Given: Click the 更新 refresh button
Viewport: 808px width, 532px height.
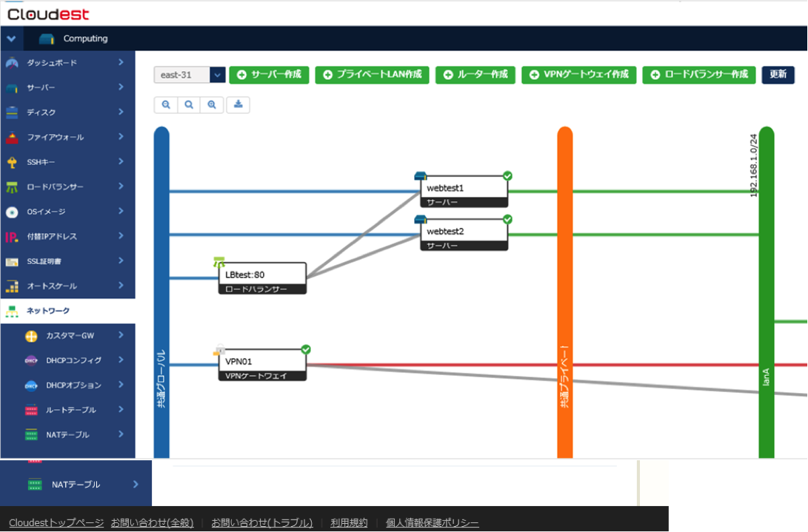Looking at the screenshot, I should pyautogui.click(x=778, y=75).
